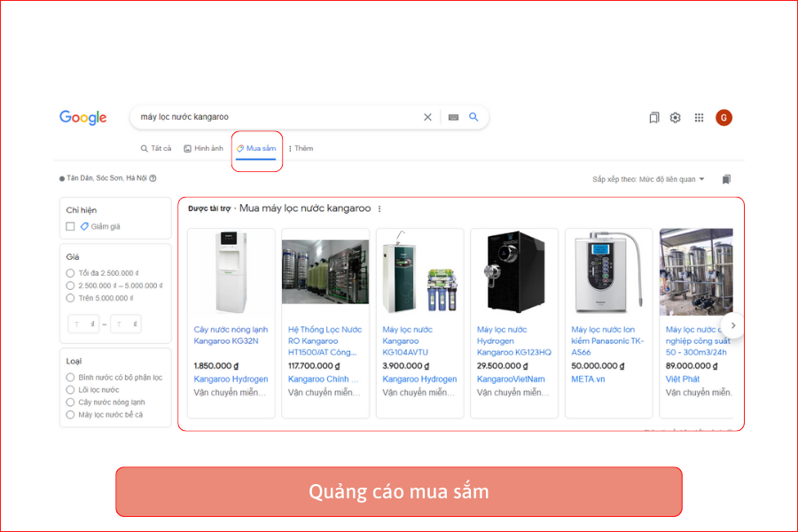Open the Thêm more menu
798x532 pixels.
[301, 149]
